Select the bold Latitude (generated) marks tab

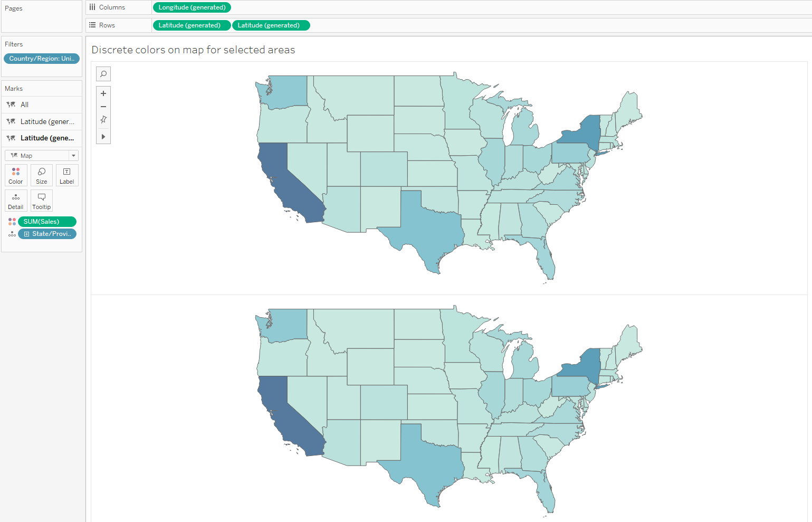tap(47, 138)
